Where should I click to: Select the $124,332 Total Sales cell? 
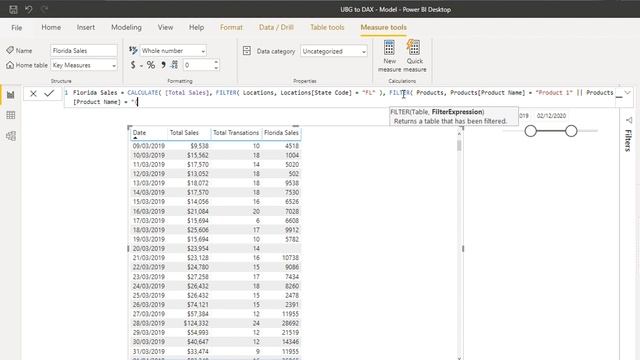(196, 323)
